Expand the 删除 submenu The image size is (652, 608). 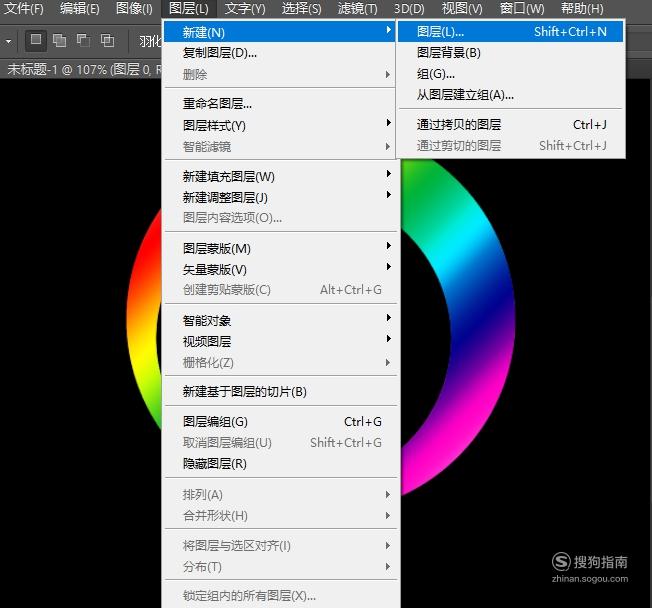pyautogui.click(x=279, y=74)
